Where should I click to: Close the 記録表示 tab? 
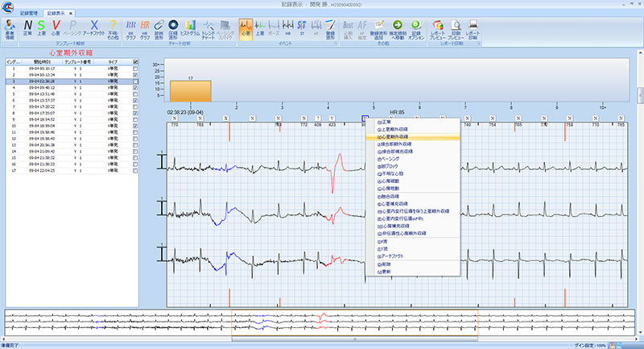69,15
